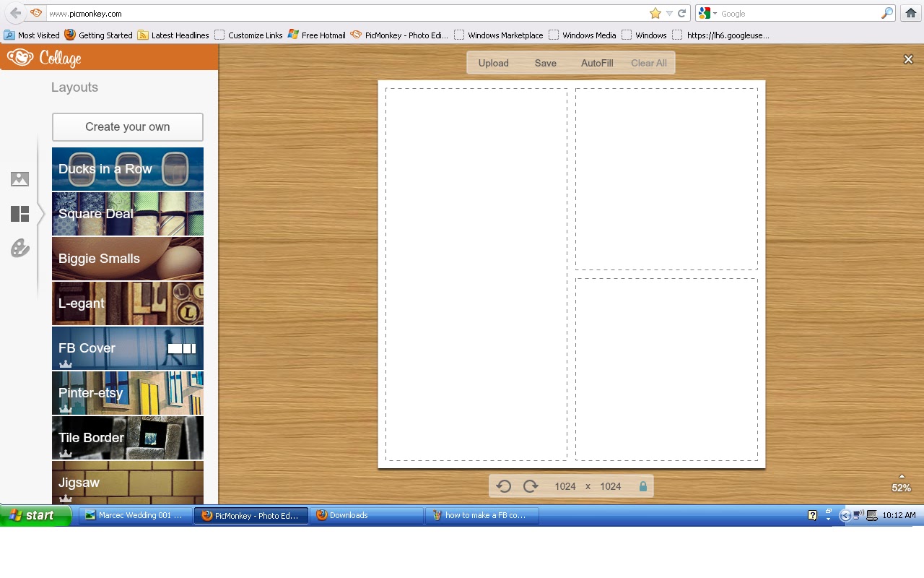The width and height of the screenshot is (924, 578).
Task: Select the FB Cover layout
Action: (128, 348)
